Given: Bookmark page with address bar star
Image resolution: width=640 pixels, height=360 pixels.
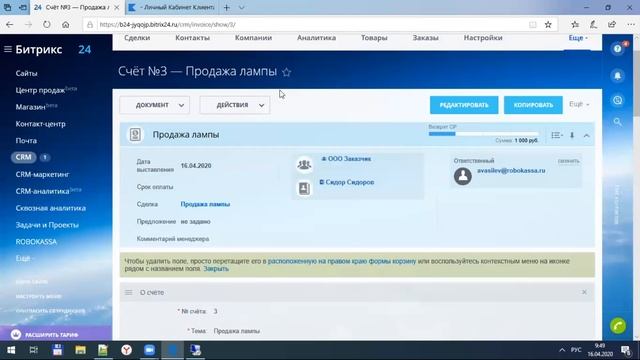Looking at the screenshot, I should click(x=548, y=24).
